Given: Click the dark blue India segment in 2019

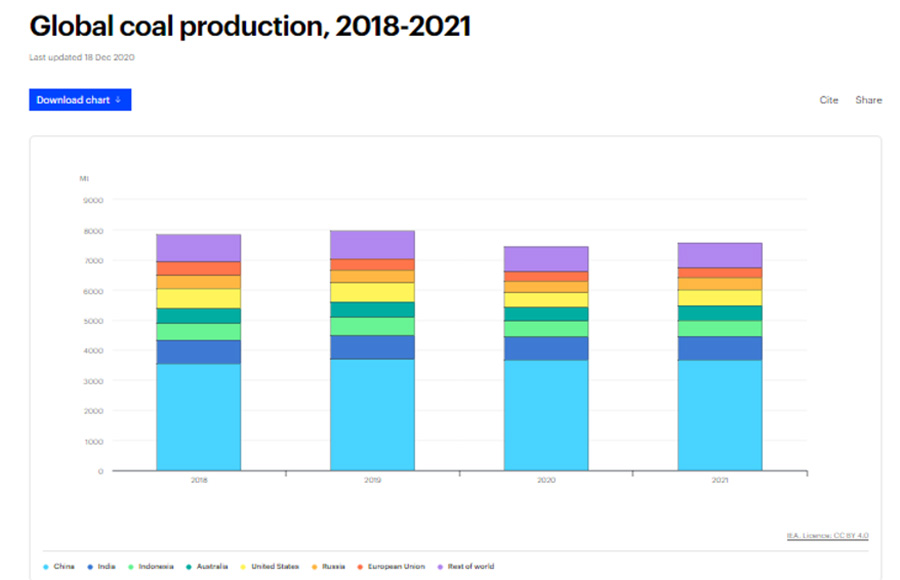Looking at the screenshot, I should pos(372,347).
